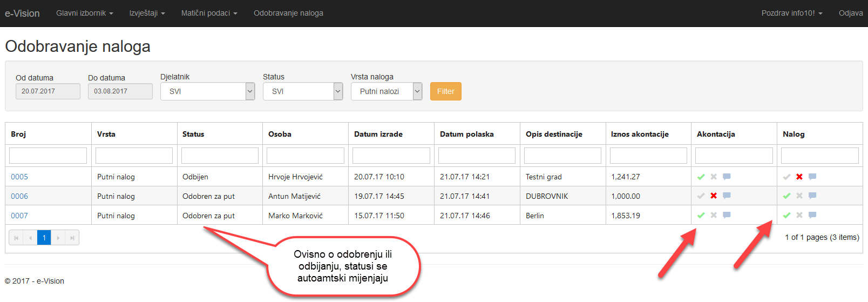Focus the Broj column filter box
Image resolution: width=868 pixels, height=302 pixels.
click(48, 156)
